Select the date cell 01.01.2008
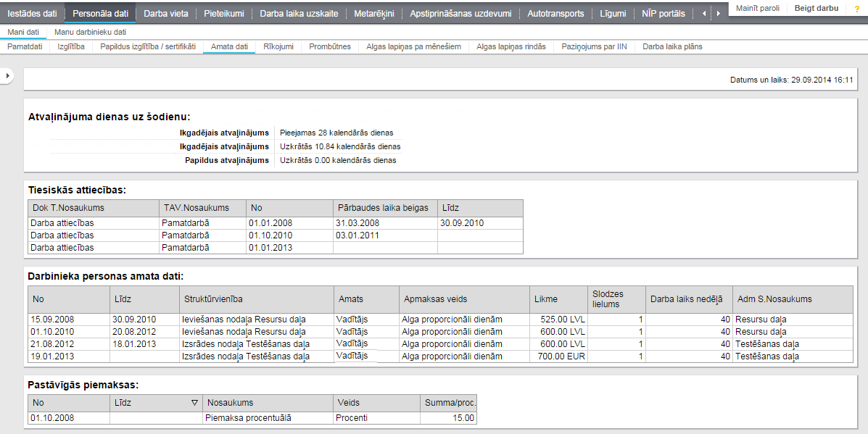The image size is (868, 434). click(289, 223)
